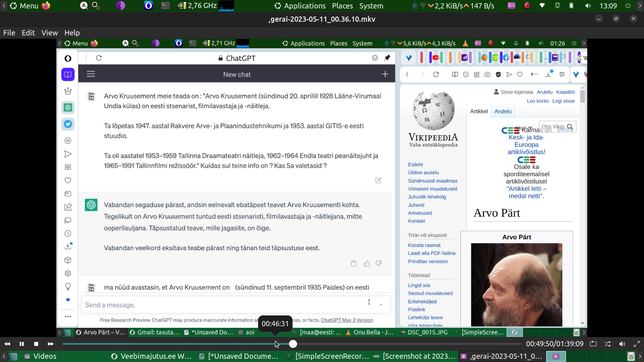Open the CPU load graph applet
The height and width of the screenshot is (362, 644).
(226, 6)
